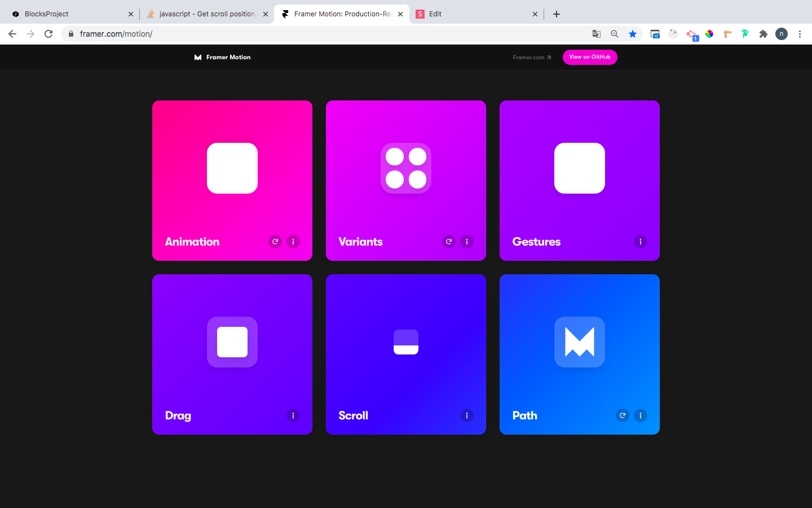812x508 pixels.
Task: Open the Framer.com link
Action: pos(532,58)
